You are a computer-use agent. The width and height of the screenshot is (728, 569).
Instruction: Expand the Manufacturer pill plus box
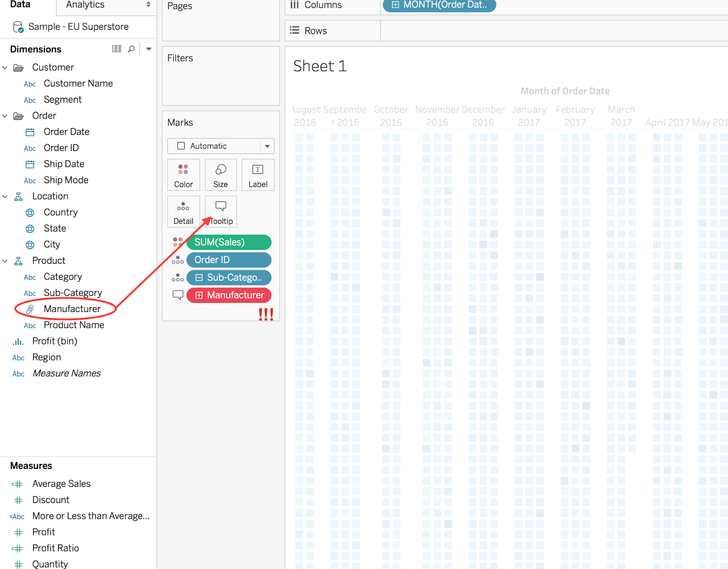click(199, 295)
